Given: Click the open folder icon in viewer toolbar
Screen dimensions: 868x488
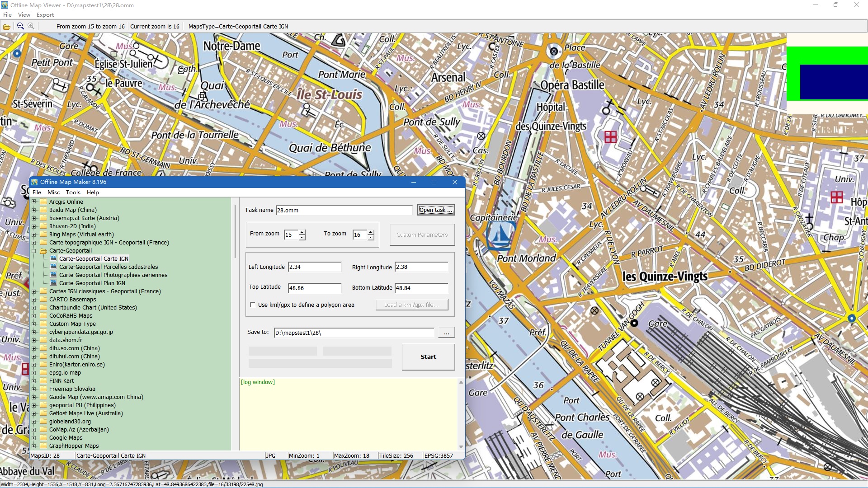Looking at the screenshot, I should 7,27.
